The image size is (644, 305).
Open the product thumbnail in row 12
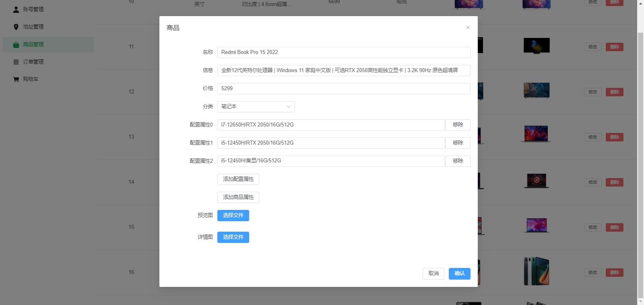click(537, 91)
